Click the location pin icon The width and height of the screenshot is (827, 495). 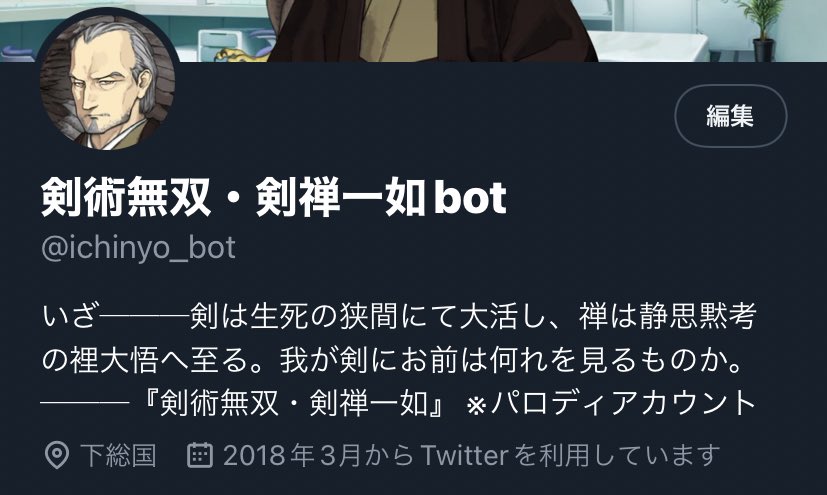tap(56, 455)
